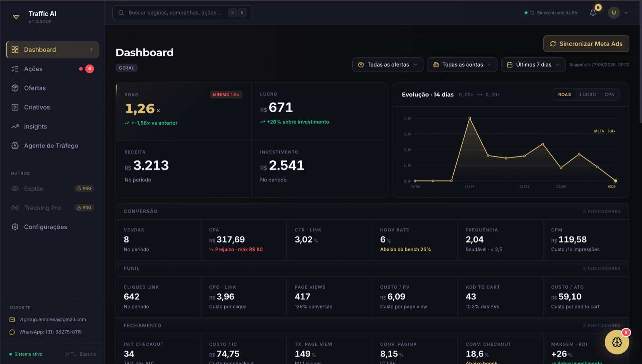The image size is (642, 364).
Task: Click the 'HITL · Bússola' footer text
Action: (x=81, y=354)
